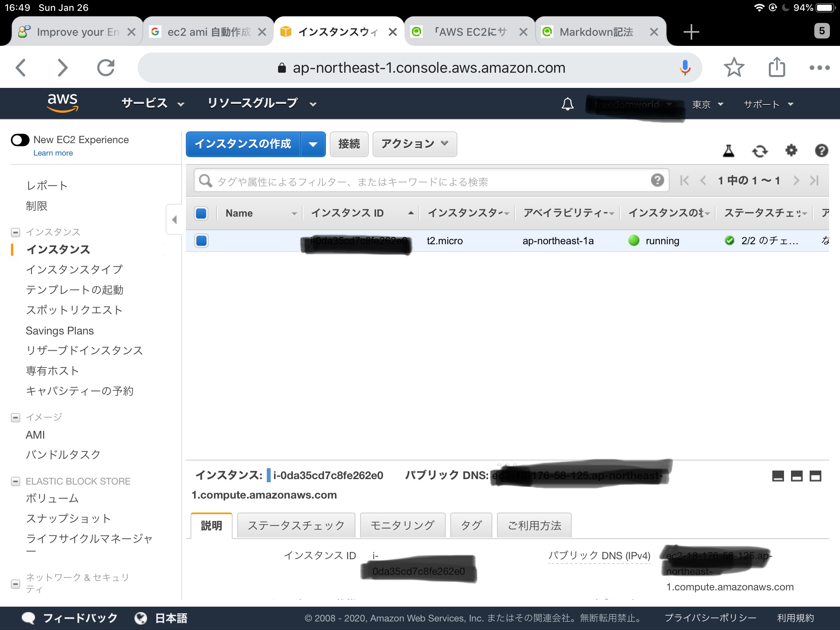Viewport: 840px width, 630px height.
Task: Minimize the instance details pane
Action: pos(778,476)
